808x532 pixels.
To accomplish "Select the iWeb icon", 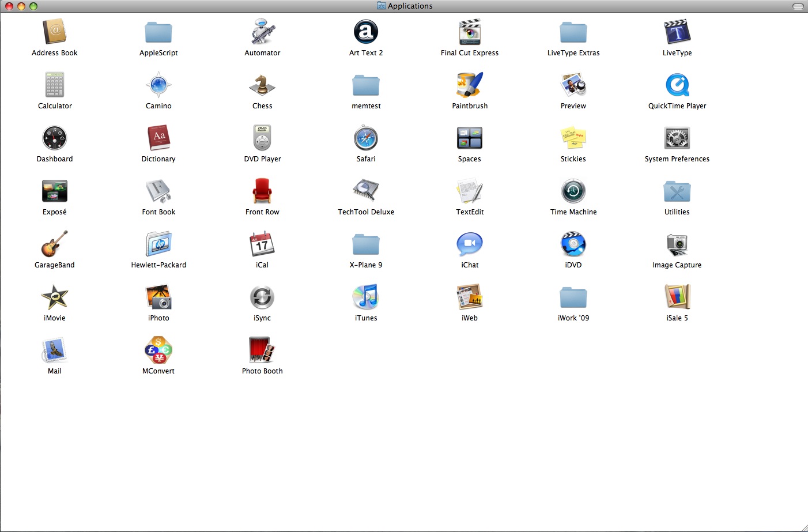I will tap(470, 297).
